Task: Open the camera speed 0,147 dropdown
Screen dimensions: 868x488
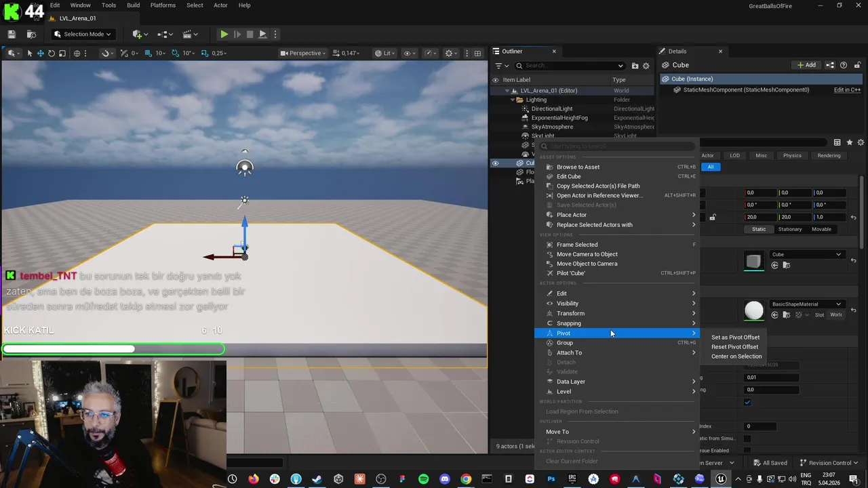Action: pyautogui.click(x=347, y=53)
